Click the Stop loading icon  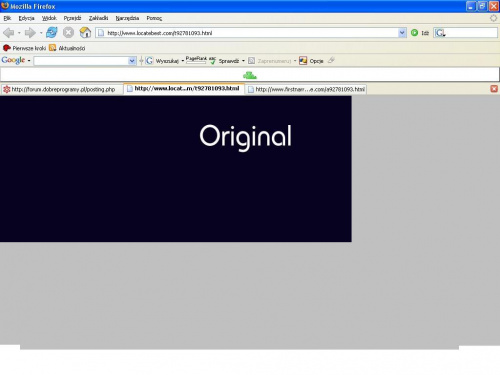68,32
